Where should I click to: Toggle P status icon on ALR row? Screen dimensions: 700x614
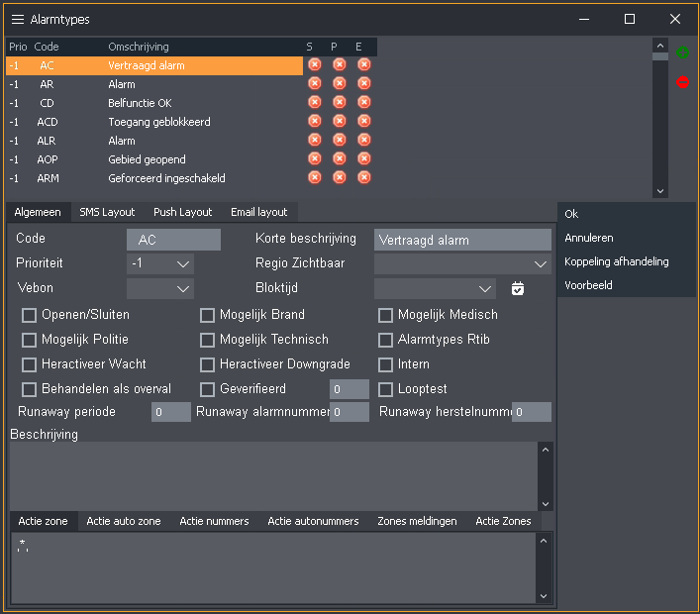(340, 140)
